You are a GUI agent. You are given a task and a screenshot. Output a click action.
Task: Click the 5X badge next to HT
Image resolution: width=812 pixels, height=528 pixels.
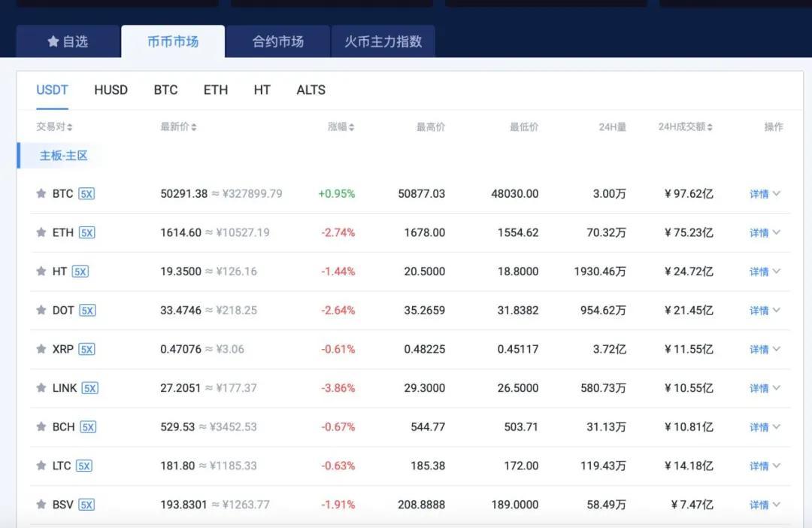coord(80,272)
